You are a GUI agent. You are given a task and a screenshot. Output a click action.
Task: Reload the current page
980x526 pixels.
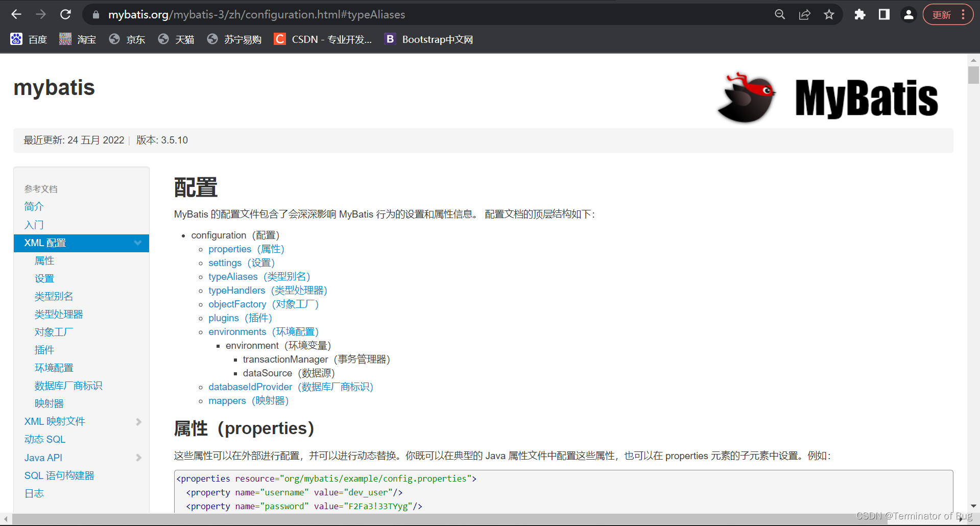click(65, 14)
